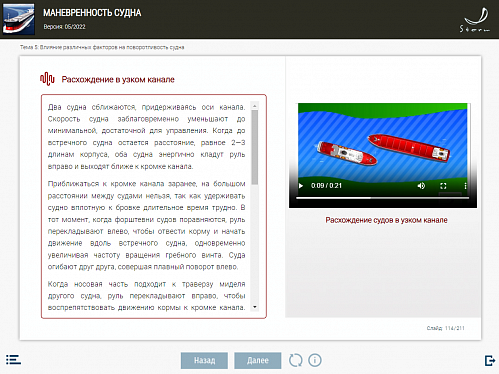Click the exit course icon

(490, 360)
